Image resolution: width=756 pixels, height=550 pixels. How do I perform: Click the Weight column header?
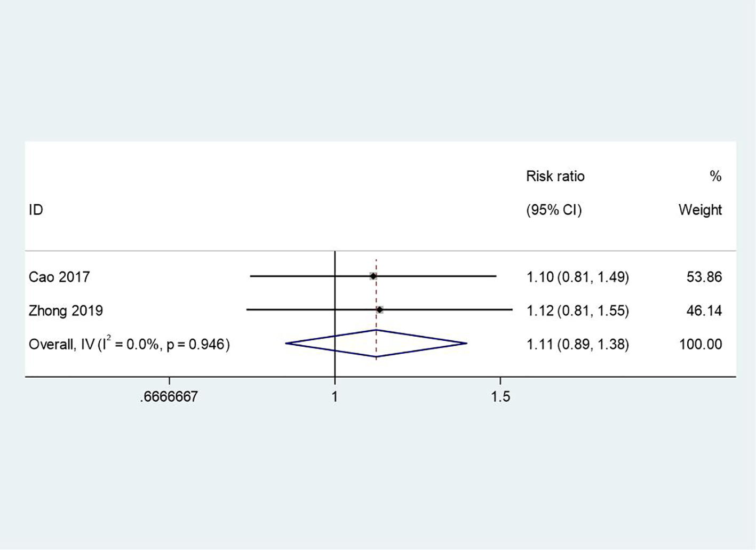point(700,210)
